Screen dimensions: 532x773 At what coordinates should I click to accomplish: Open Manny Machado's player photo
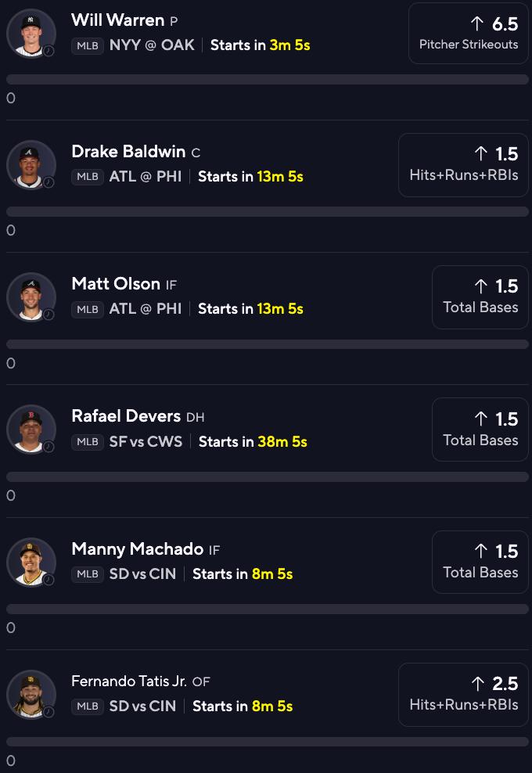click(x=31, y=562)
